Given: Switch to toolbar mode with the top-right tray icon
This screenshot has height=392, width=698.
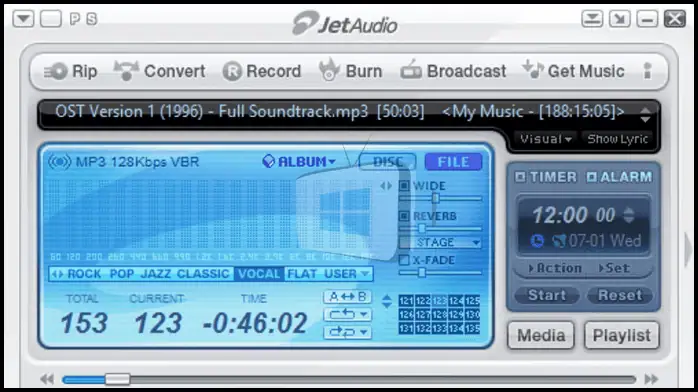Looking at the screenshot, I should (x=592, y=19).
